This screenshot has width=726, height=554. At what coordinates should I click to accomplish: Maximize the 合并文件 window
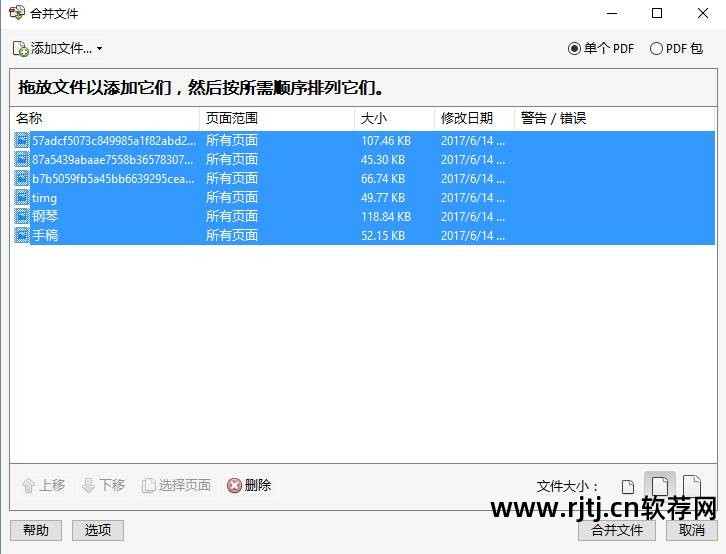point(657,13)
